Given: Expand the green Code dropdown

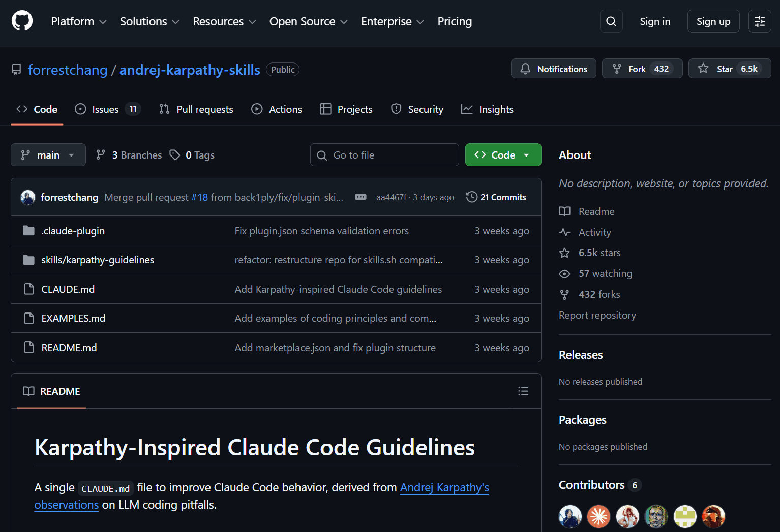Looking at the screenshot, I should [503, 155].
